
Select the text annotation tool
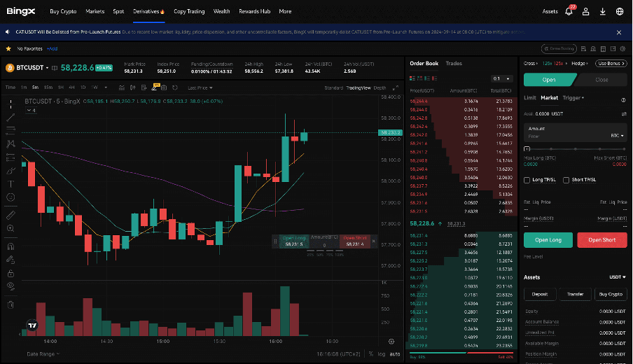11,184
